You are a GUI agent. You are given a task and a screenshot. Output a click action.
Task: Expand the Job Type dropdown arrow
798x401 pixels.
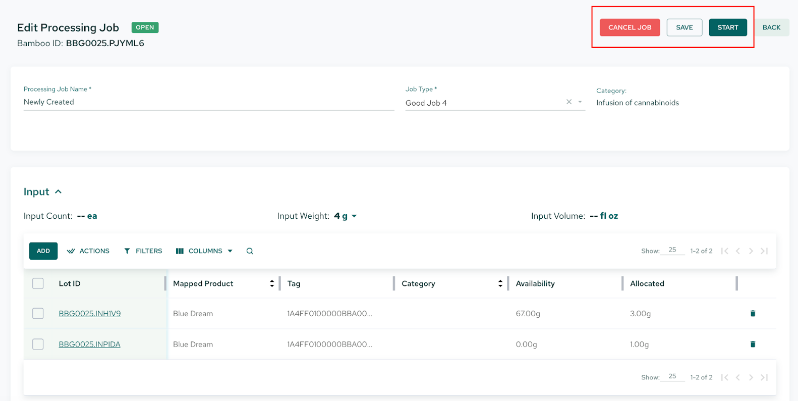580,102
